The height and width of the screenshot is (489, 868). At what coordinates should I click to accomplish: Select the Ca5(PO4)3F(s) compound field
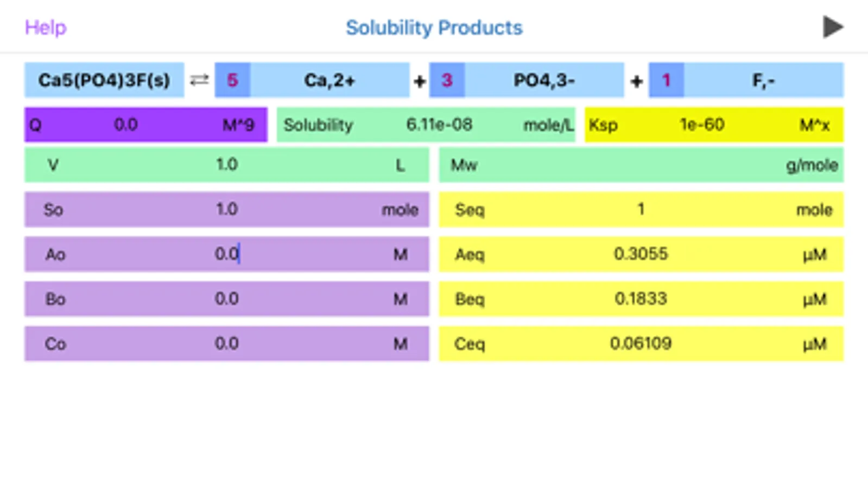click(x=104, y=80)
